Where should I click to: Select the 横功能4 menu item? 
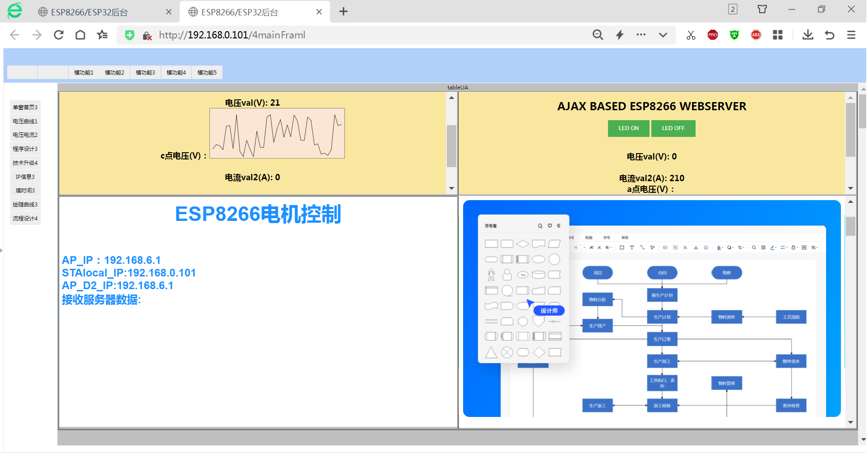click(x=176, y=72)
